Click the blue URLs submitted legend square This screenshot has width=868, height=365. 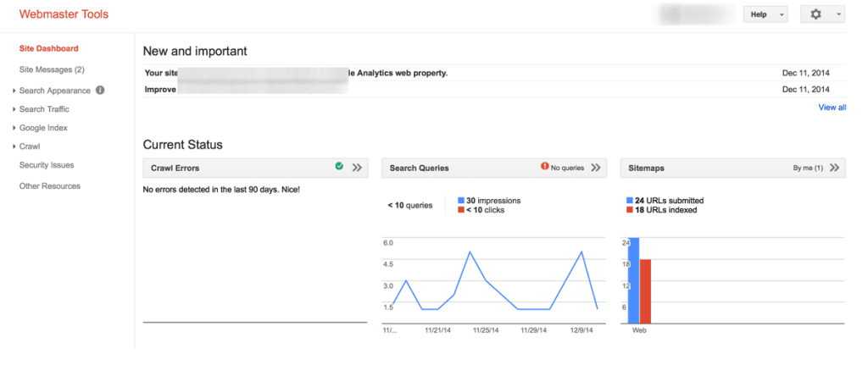[x=630, y=201]
